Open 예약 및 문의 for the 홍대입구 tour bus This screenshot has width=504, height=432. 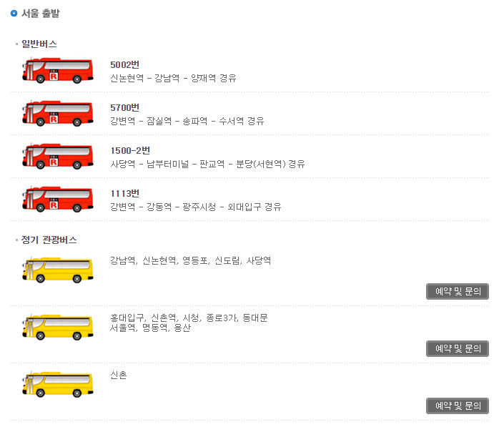[x=458, y=349]
